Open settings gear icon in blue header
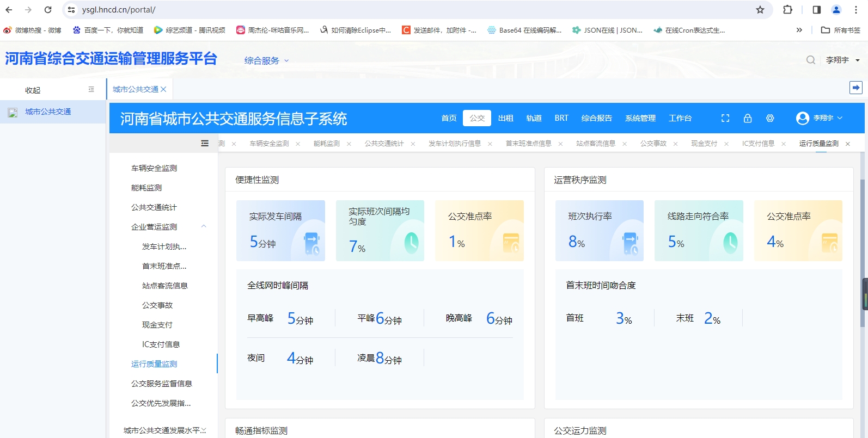This screenshot has width=868, height=438. click(770, 118)
